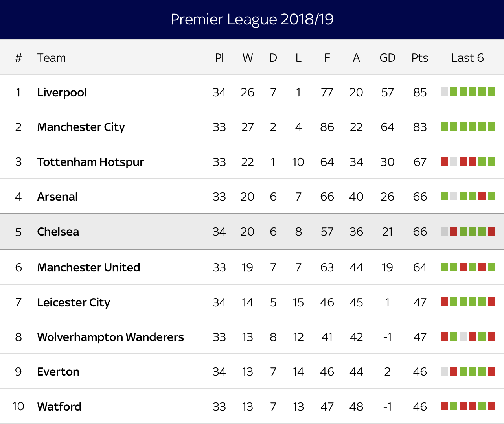Click the Last 6 column header
Viewport: 504px width, 424px height.
(467, 58)
